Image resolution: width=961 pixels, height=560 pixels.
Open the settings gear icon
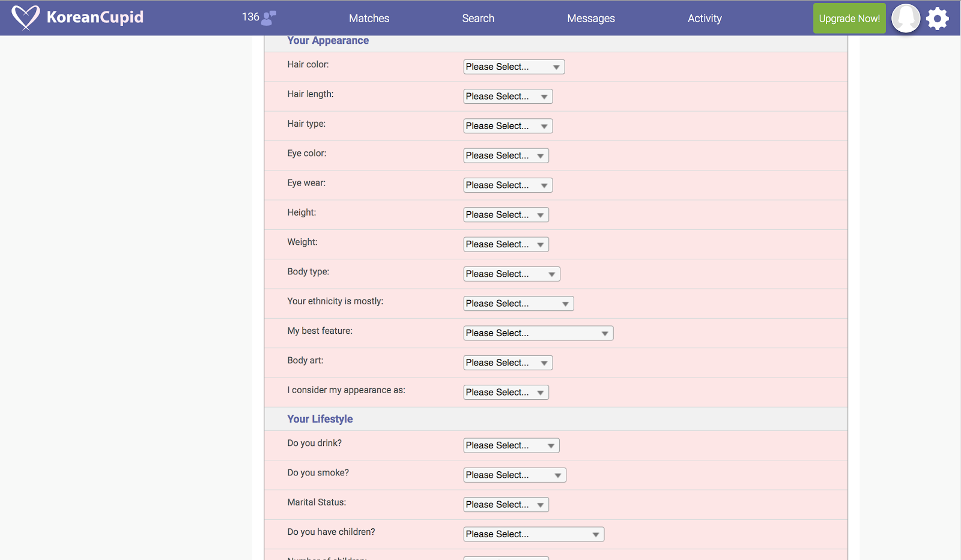pyautogui.click(x=937, y=19)
